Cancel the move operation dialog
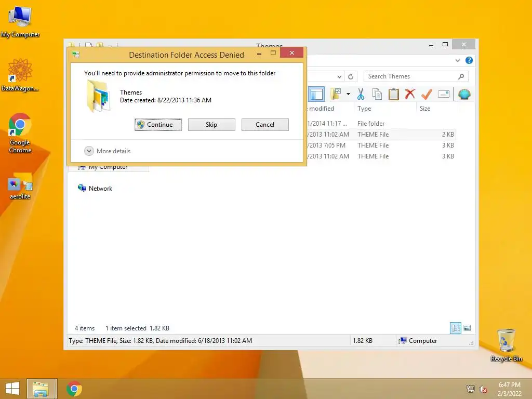Viewport: 532px width, 399px height. 265,125
